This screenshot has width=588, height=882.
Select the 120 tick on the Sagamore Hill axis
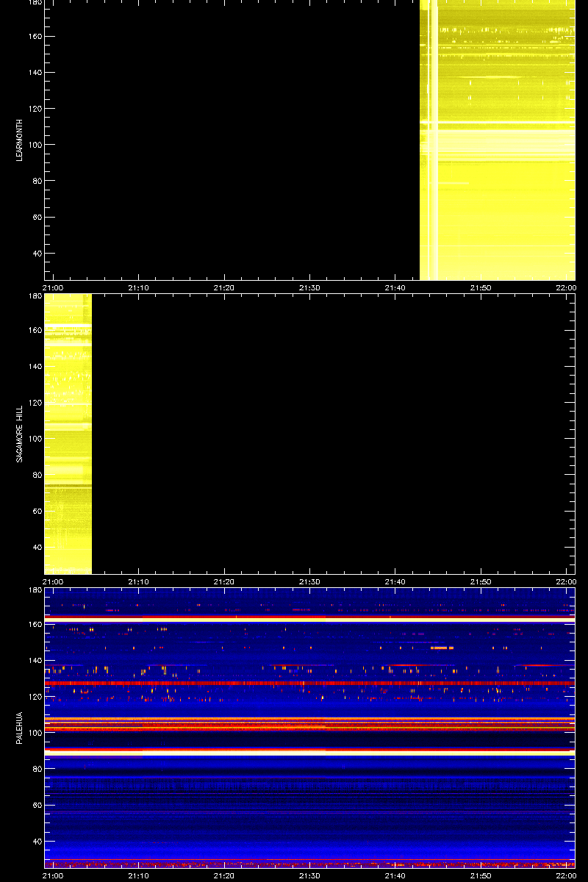34,402
